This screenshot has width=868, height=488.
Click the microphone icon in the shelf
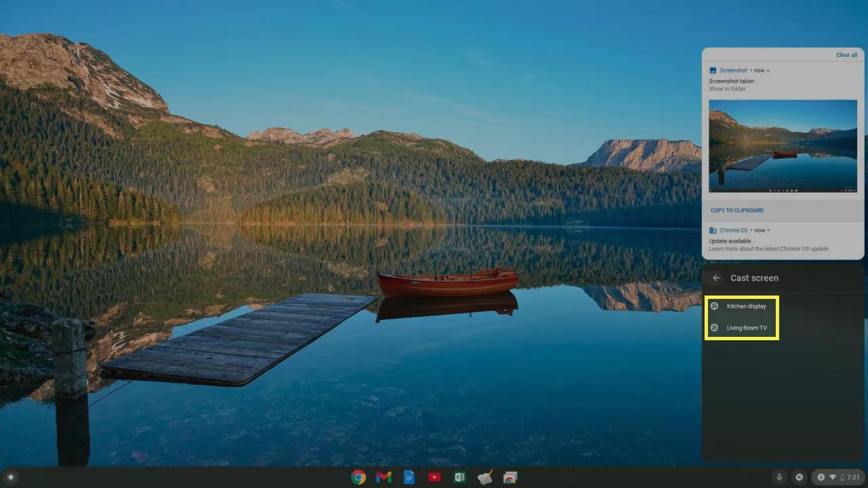click(x=779, y=477)
